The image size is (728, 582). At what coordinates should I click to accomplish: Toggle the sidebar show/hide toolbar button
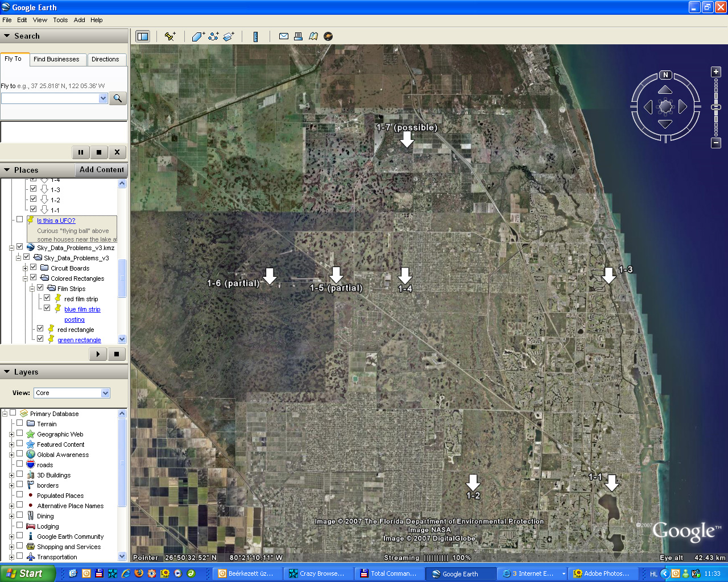(x=142, y=36)
